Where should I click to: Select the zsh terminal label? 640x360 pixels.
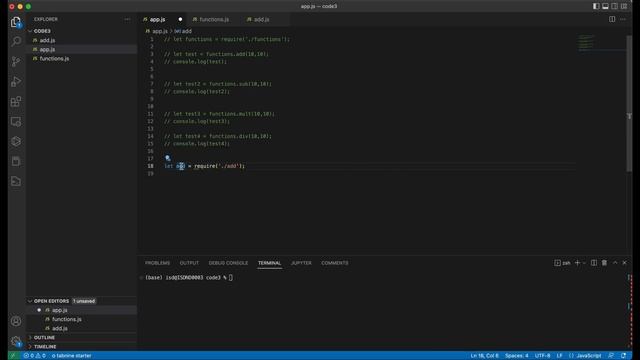(562, 263)
